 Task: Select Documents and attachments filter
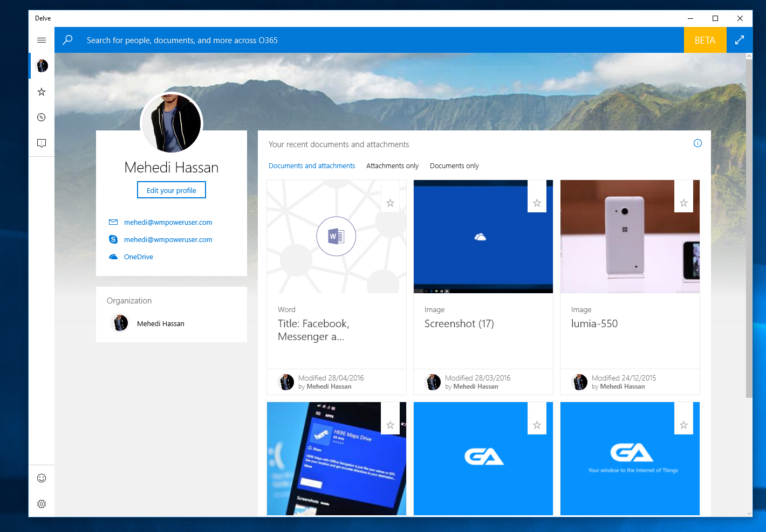(x=312, y=166)
